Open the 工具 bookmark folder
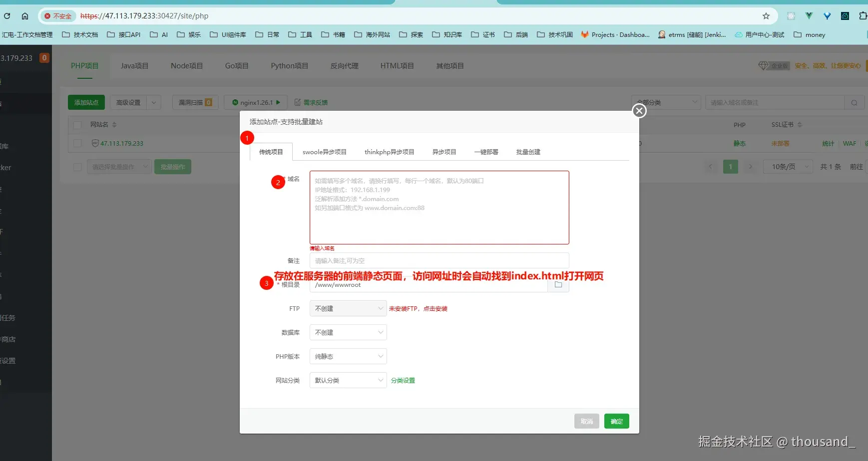The height and width of the screenshot is (461, 868). [x=301, y=35]
